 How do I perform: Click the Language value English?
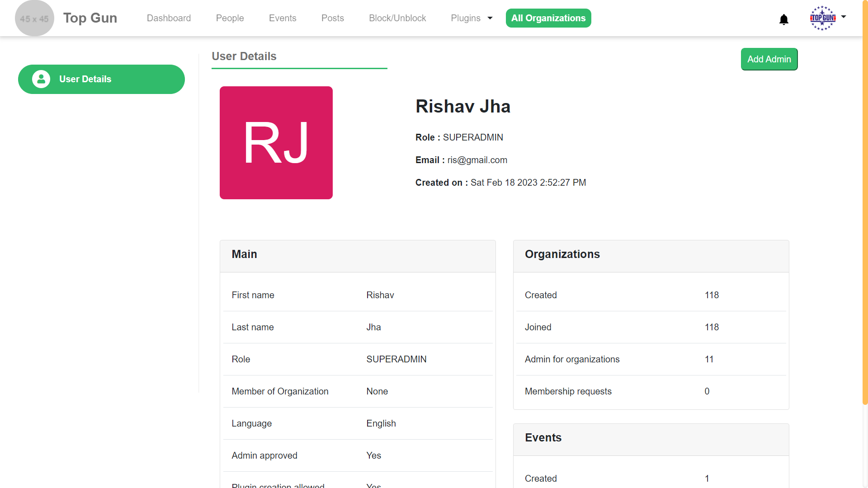(381, 423)
